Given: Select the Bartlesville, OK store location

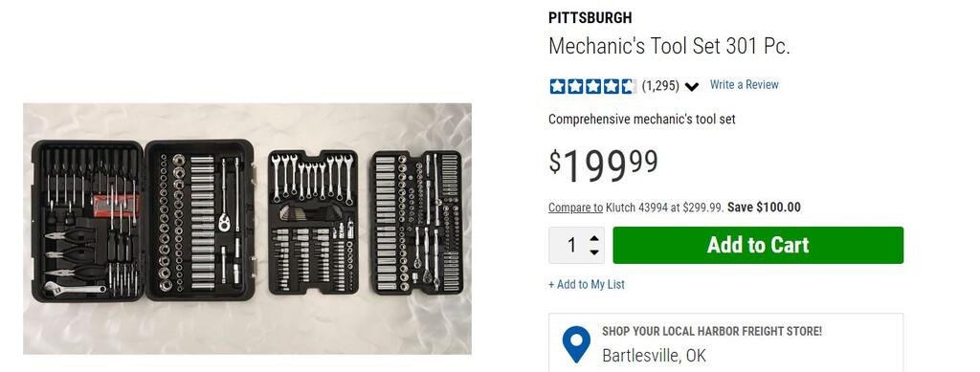Looking at the screenshot, I should (654, 356).
